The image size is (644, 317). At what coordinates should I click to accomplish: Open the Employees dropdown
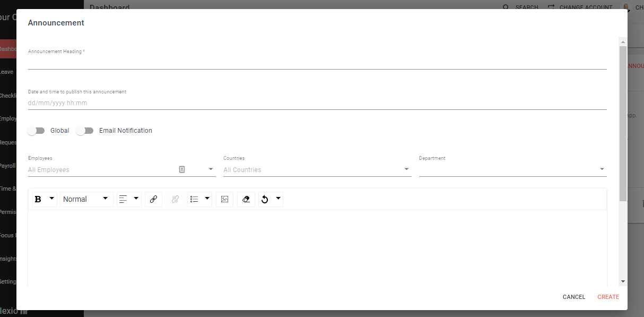pyautogui.click(x=211, y=169)
